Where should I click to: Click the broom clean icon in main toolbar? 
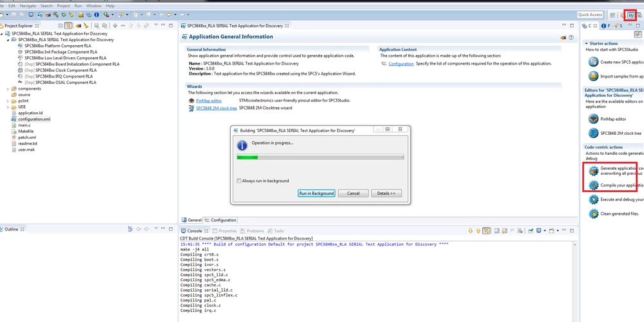click(71, 15)
